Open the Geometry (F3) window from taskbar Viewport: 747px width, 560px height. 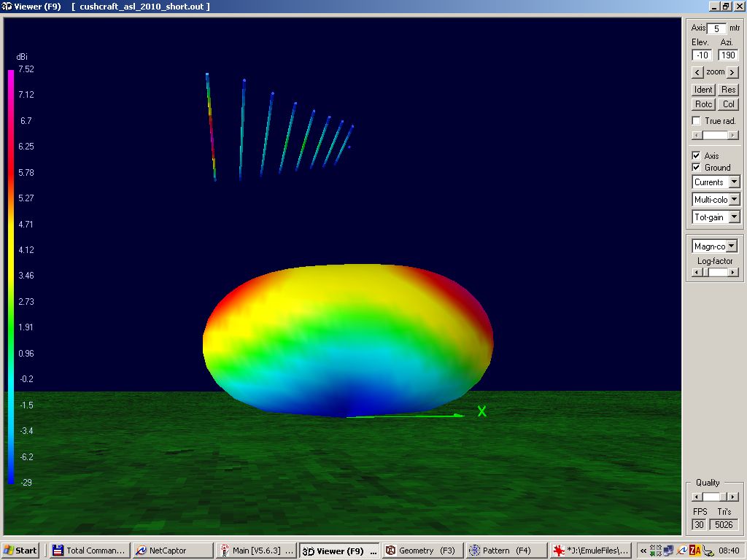point(423,551)
